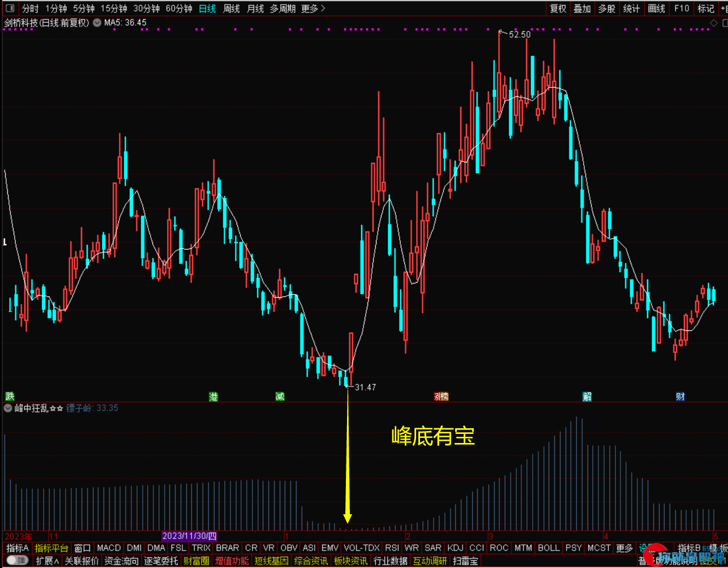This screenshot has height=568, width=728.
Task: Select the 5分钟 period
Action: 84,8
